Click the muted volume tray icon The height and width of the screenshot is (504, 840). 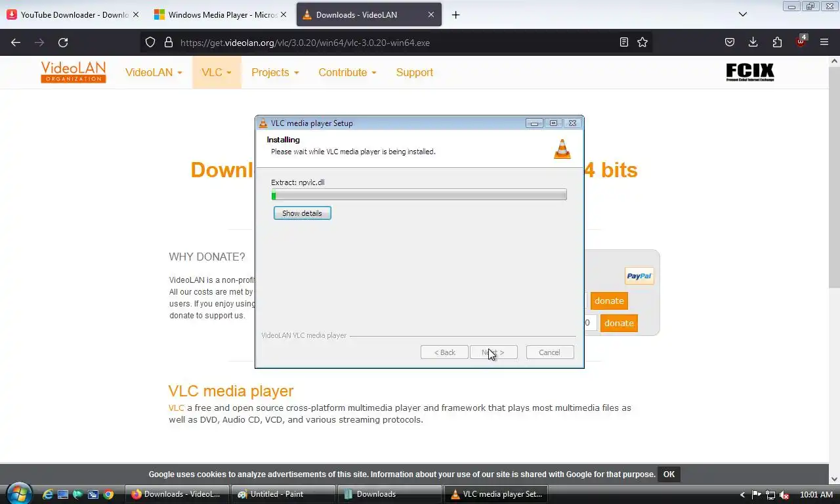784,495
